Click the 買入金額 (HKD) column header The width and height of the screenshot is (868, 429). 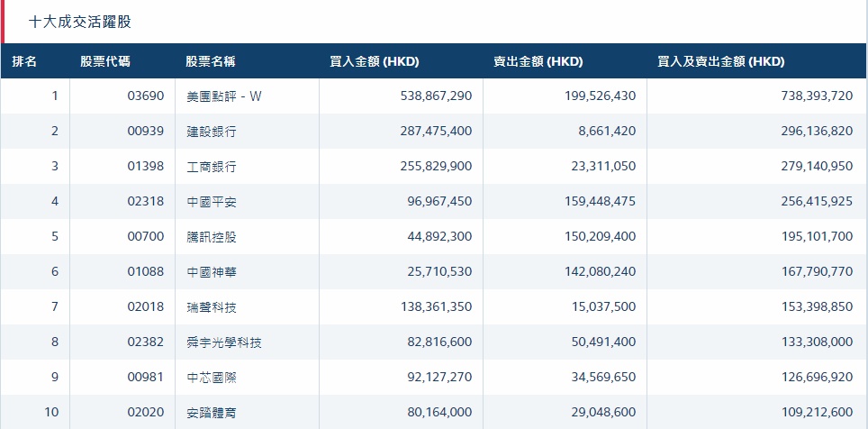point(375,62)
